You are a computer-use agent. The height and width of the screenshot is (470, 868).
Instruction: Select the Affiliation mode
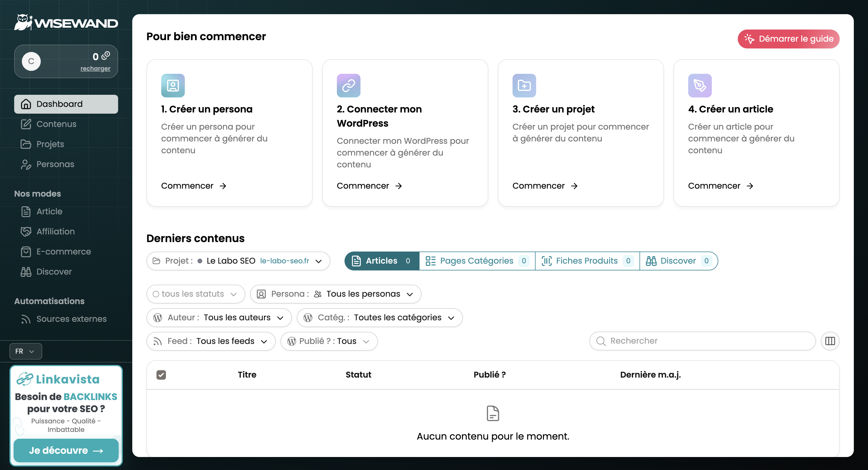click(x=55, y=231)
